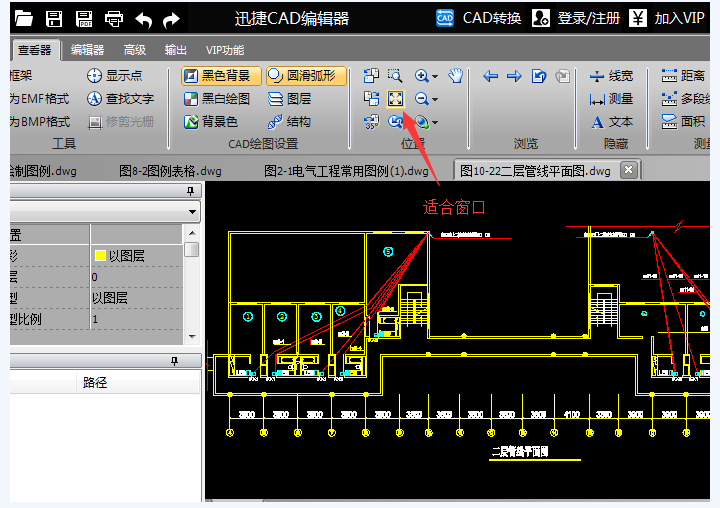720x508 pixels.
Task: Toggle 黑白绘图 black-white drawing
Action: (217, 98)
